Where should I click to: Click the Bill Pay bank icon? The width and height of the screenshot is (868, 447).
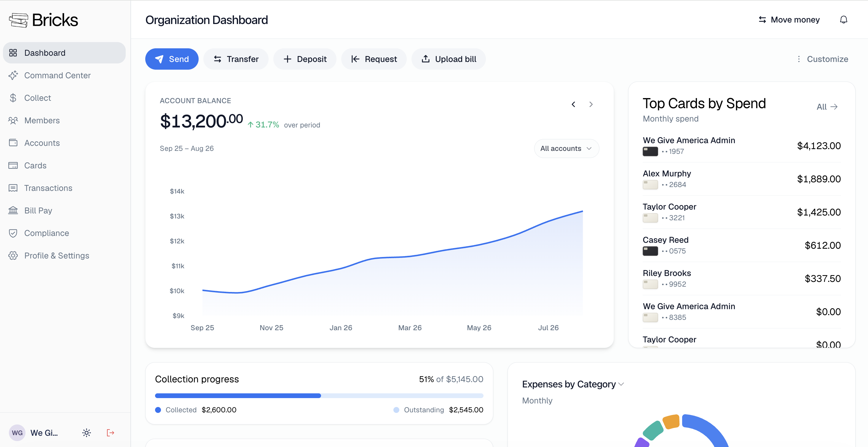coord(13,210)
